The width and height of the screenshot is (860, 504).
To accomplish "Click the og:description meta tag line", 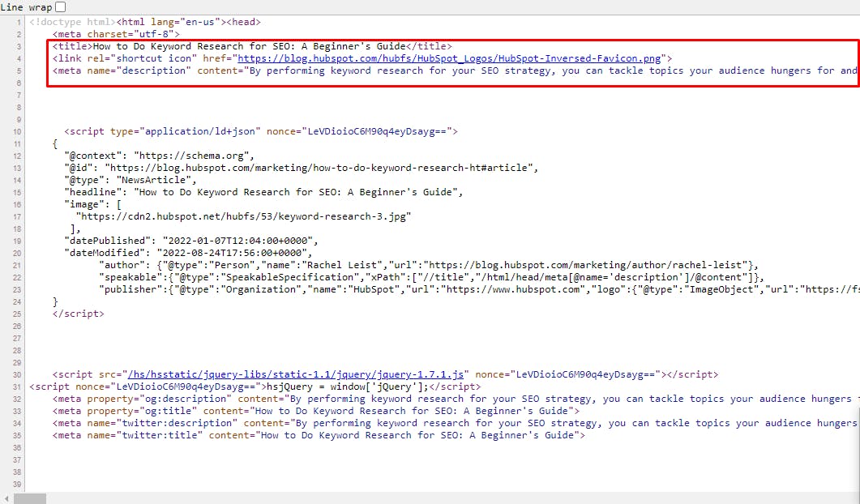I will (455, 399).
